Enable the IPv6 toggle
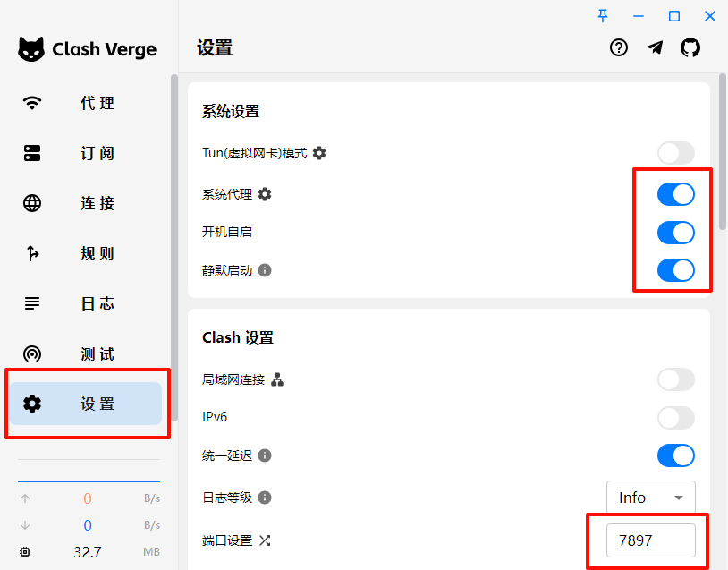 (x=675, y=418)
